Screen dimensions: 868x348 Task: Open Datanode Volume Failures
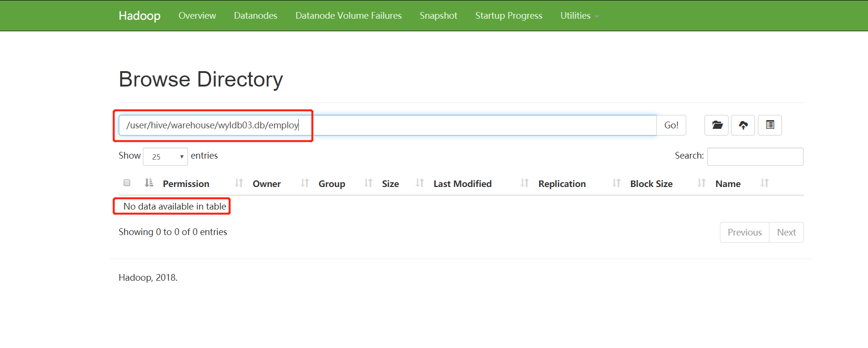pyautogui.click(x=349, y=15)
